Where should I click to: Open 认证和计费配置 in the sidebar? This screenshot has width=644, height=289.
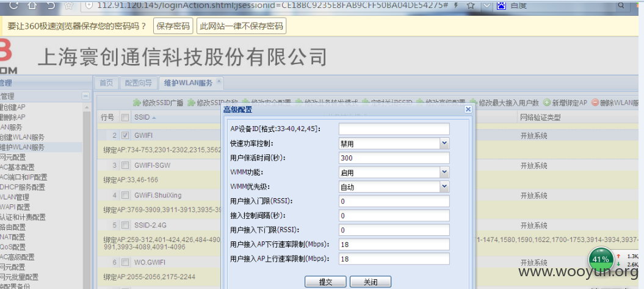point(23,217)
